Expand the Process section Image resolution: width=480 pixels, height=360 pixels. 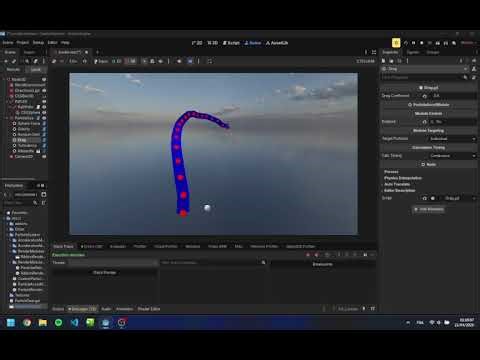click(x=391, y=172)
